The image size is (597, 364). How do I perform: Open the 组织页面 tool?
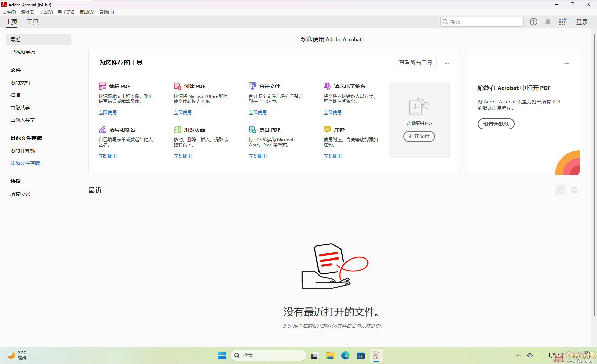click(x=177, y=129)
